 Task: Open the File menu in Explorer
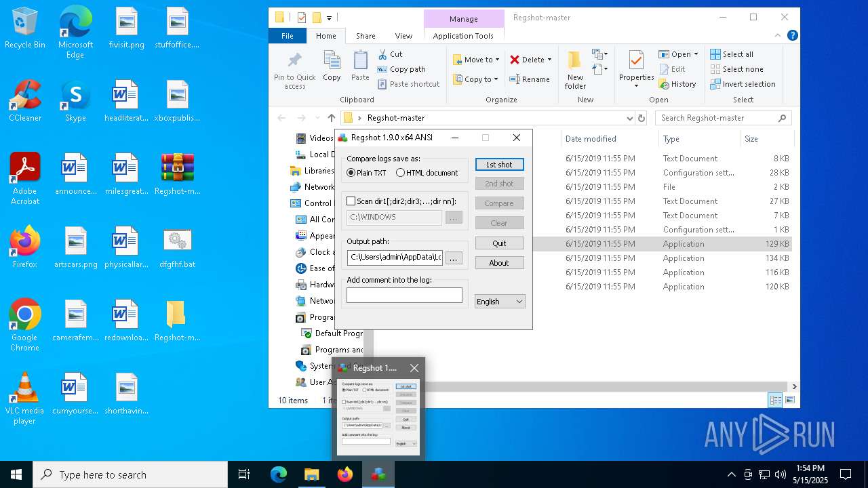click(x=288, y=36)
